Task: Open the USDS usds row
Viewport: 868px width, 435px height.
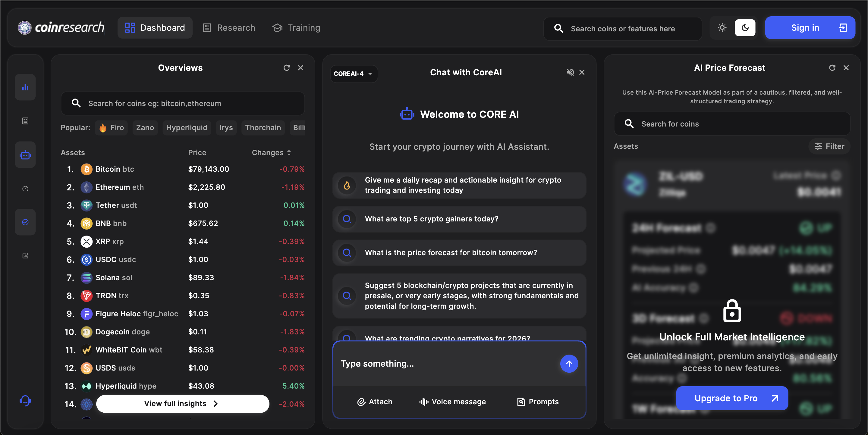Action: [x=183, y=368]
